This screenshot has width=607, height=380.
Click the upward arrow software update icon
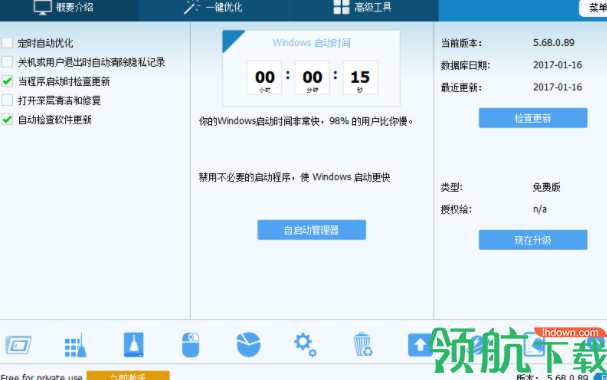click(x=419, y=344)
